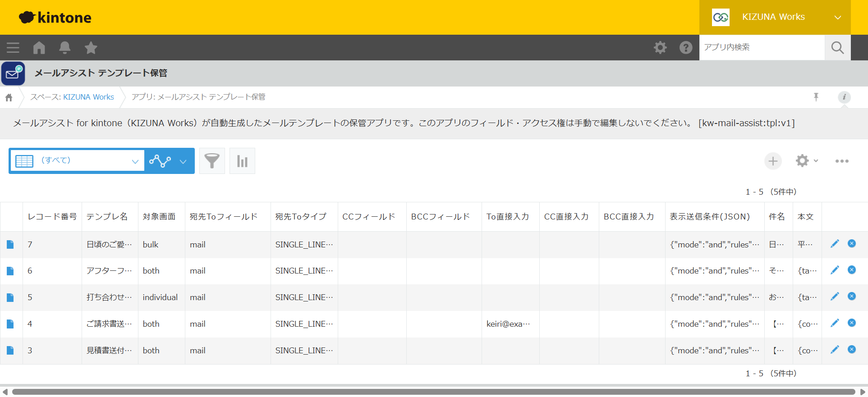Open the settings gear in the header bar

point(660,47)
